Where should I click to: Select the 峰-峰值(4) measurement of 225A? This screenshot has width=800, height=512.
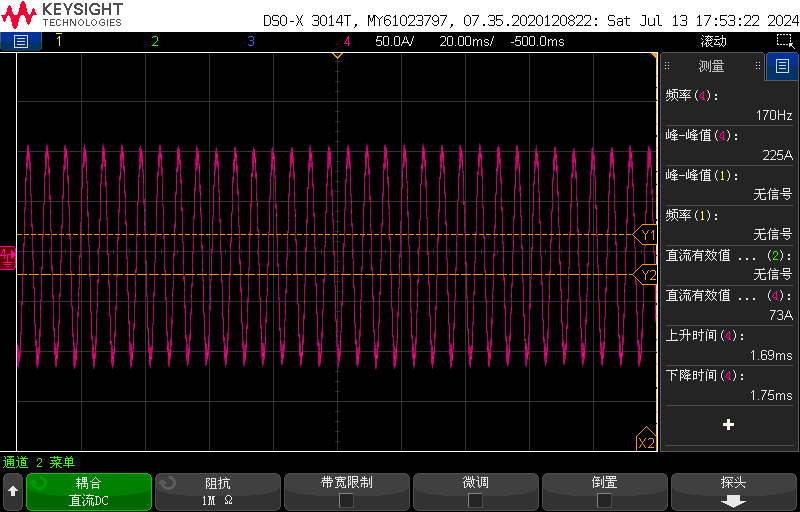point(729,145)
